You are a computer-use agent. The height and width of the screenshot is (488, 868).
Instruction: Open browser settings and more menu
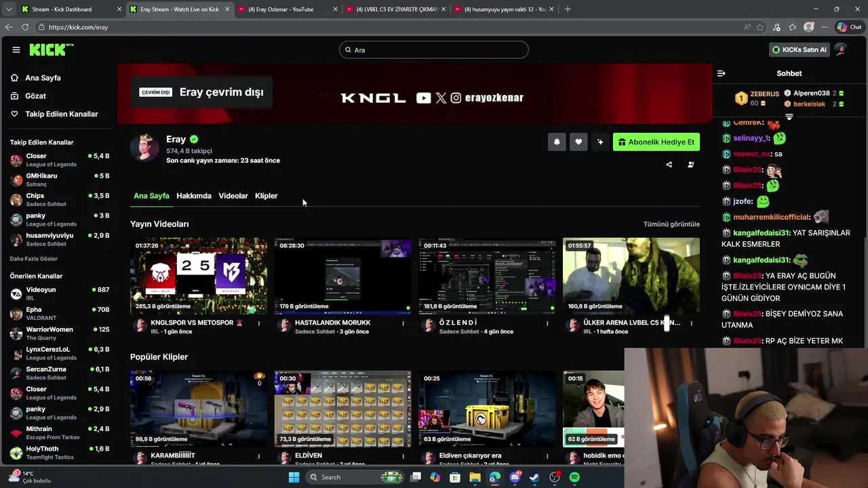[x=825, y=27]
